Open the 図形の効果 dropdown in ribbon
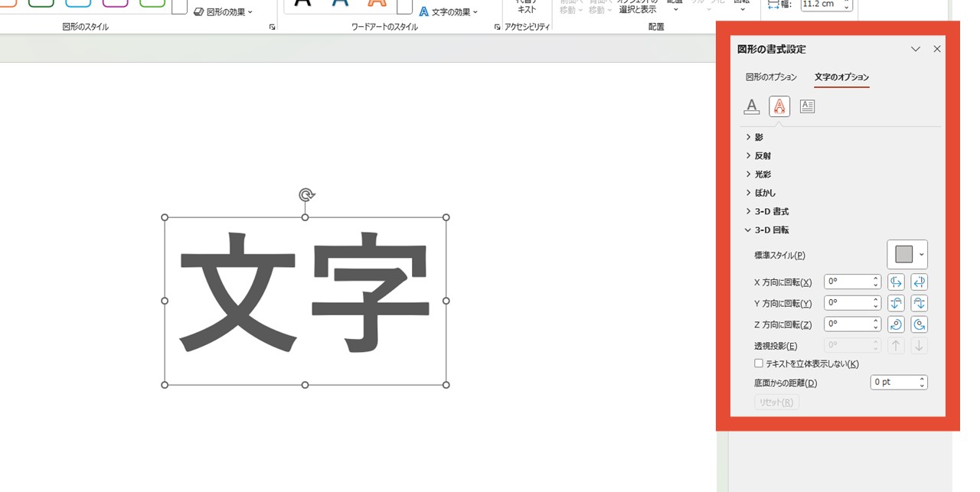The width and height of the screenshot is (980, 492). click(223, 12)
